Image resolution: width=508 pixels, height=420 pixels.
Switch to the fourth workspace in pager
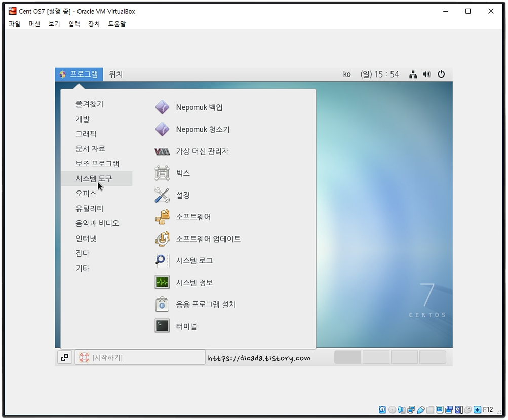click(x=433, y=357)
